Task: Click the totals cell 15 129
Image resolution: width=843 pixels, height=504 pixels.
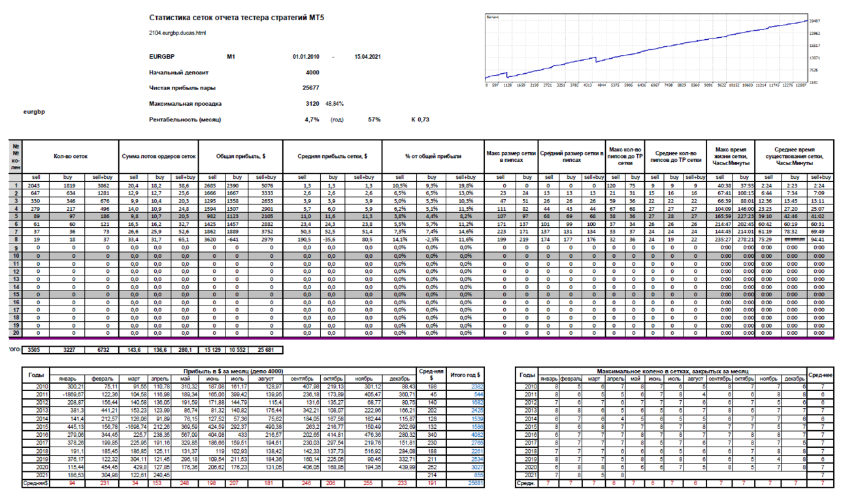Action: 212,350
